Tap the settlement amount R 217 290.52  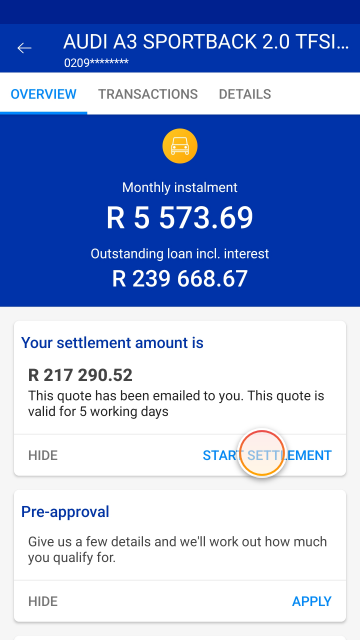point(80,375)
